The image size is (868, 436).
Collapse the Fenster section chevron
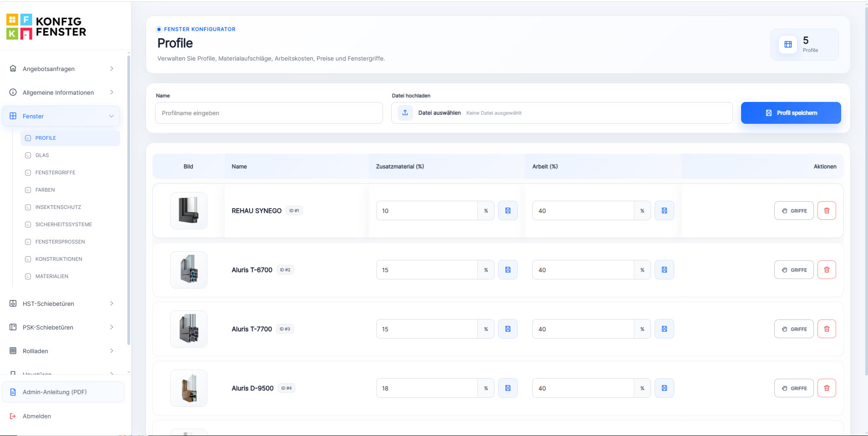[111, 116]
